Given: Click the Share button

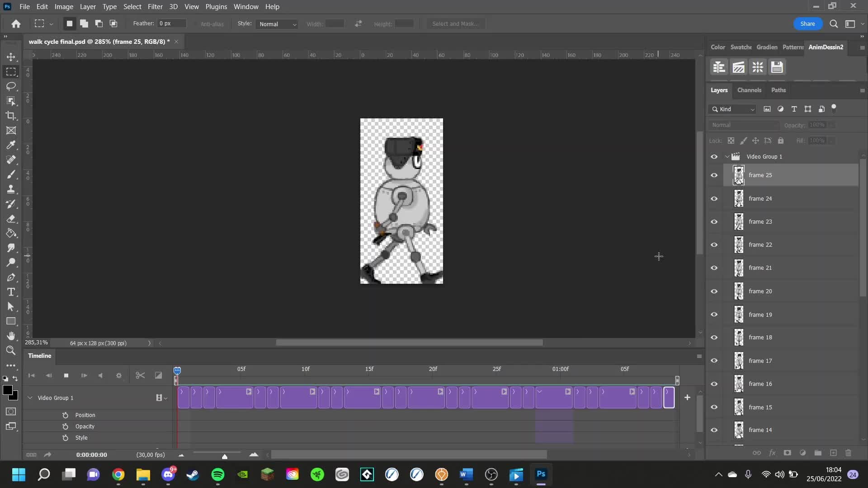Looking at the screenshot, I should pos(808,23).
